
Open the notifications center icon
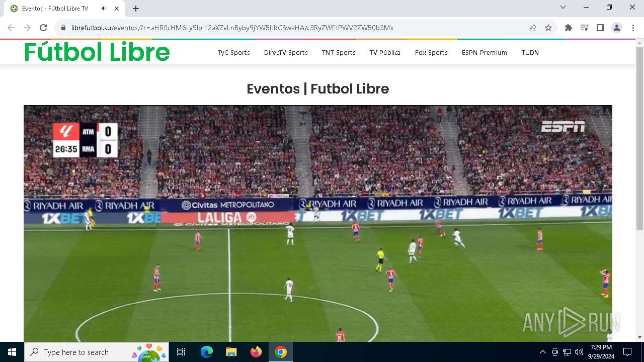627,352
